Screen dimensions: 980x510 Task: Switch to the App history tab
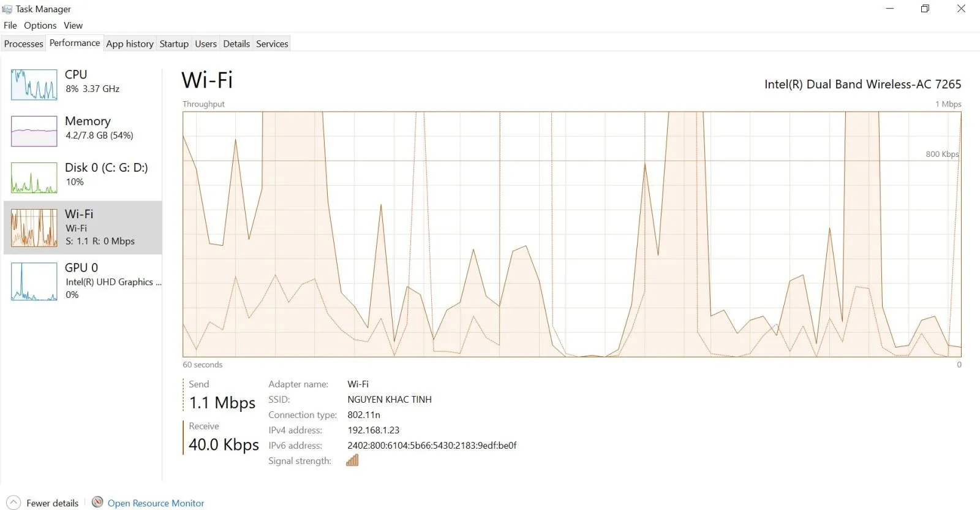[x=130, y=44]
